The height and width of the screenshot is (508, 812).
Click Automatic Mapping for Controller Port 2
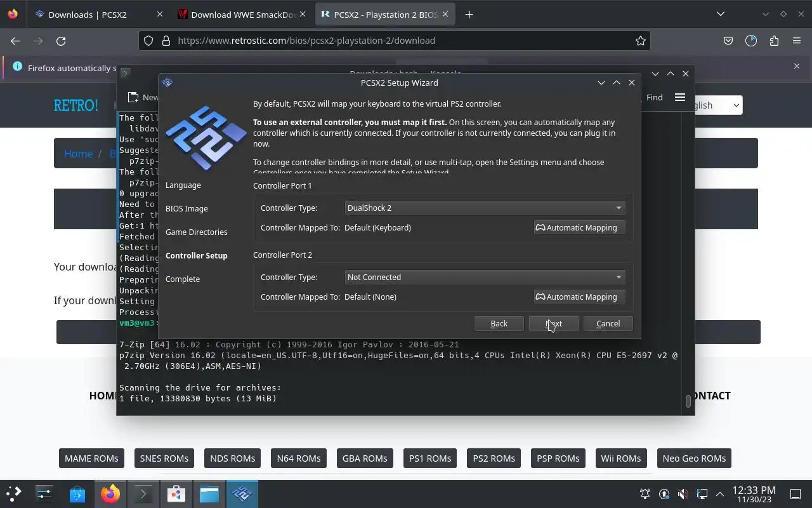pyautogui.click(x=579, y=297)
